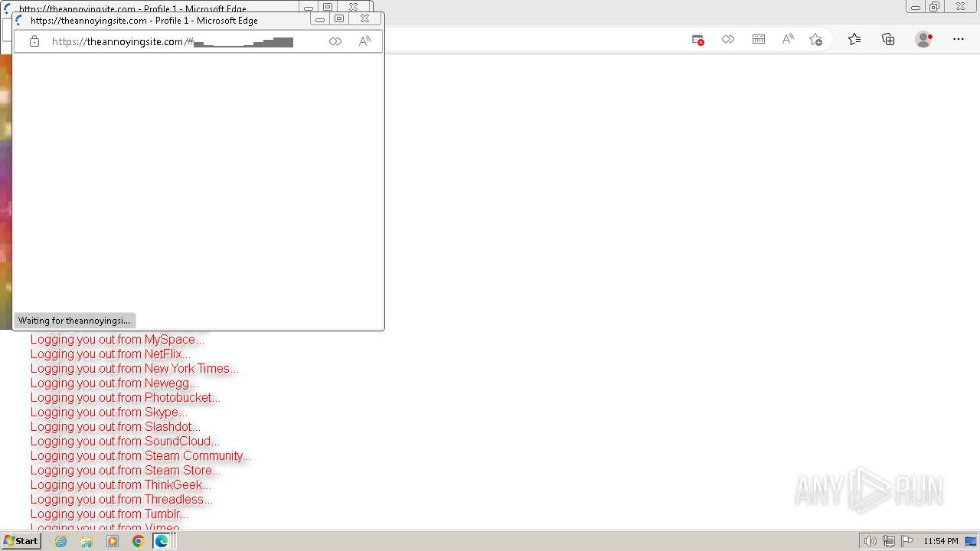
Task: Close the second popup window behind
Action: tap(354, 7)
